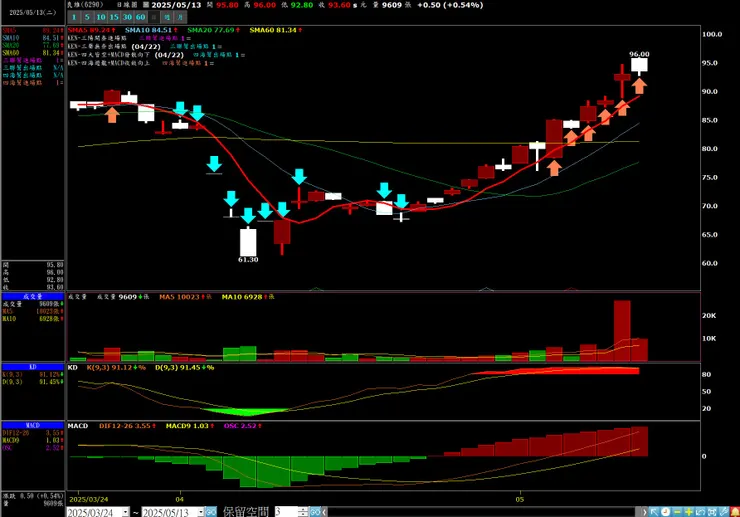
Task: Click the 2025/05/13(二) date box
Action: pyautogui.click(x=33, y=12)
